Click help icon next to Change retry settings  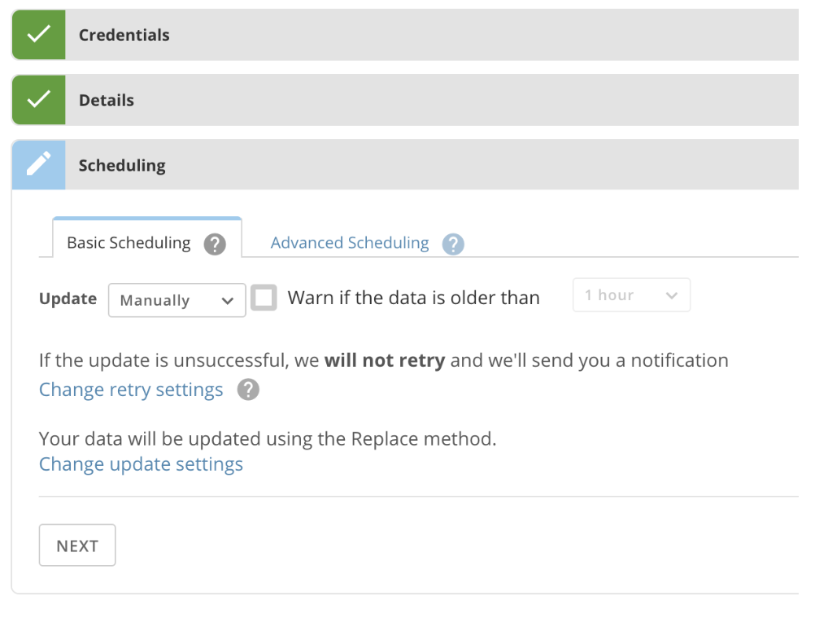248,390
